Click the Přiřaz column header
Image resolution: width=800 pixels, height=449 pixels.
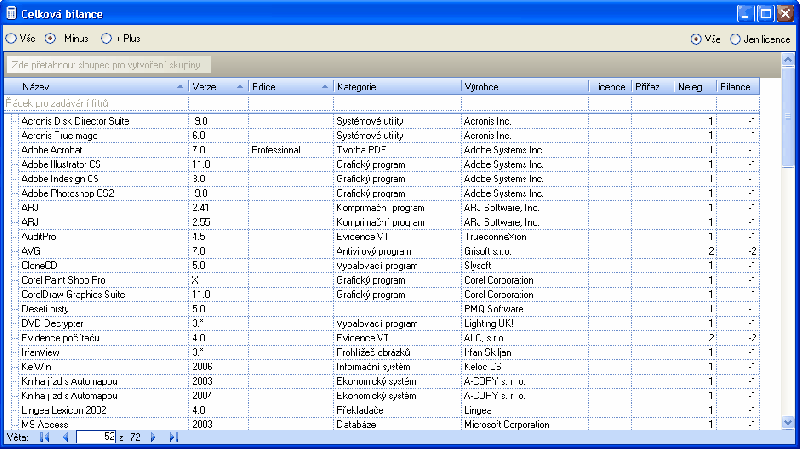(653, 87)
